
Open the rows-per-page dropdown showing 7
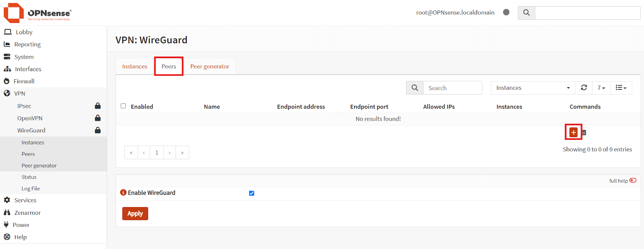[x=601, y=88]
